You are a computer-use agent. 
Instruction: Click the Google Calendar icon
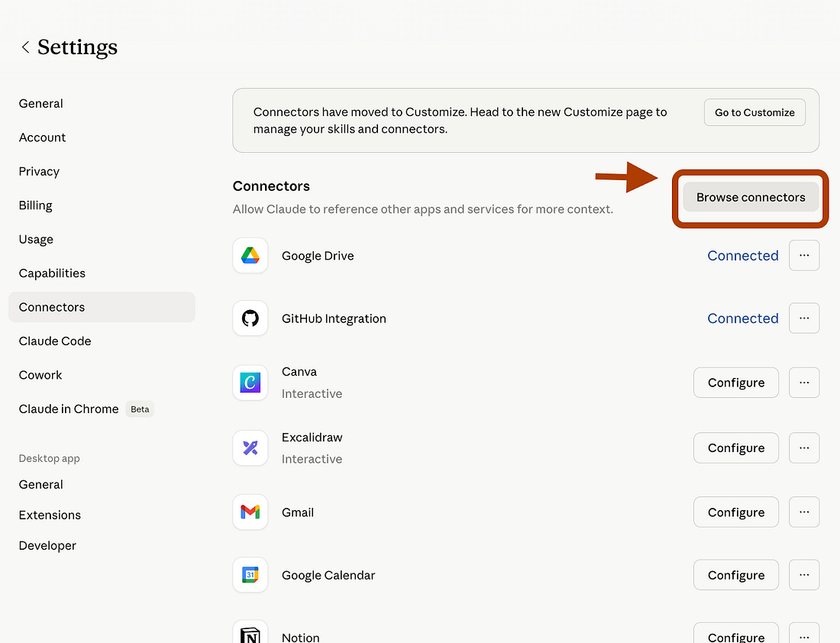click(250, 575)
